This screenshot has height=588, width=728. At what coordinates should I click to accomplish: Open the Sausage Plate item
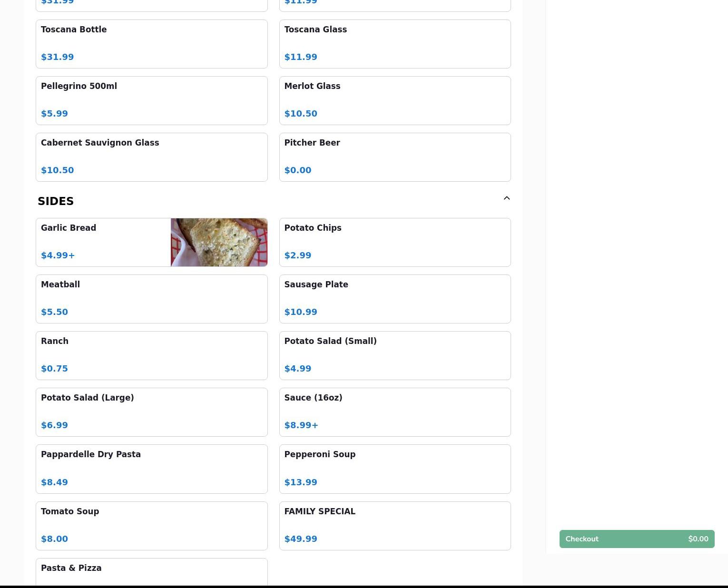(394, 299)
